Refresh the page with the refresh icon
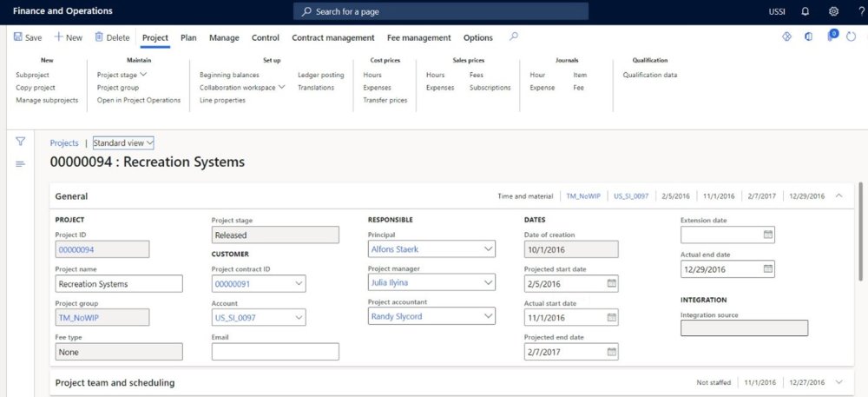The image size is (868, 397). [852, 37]
